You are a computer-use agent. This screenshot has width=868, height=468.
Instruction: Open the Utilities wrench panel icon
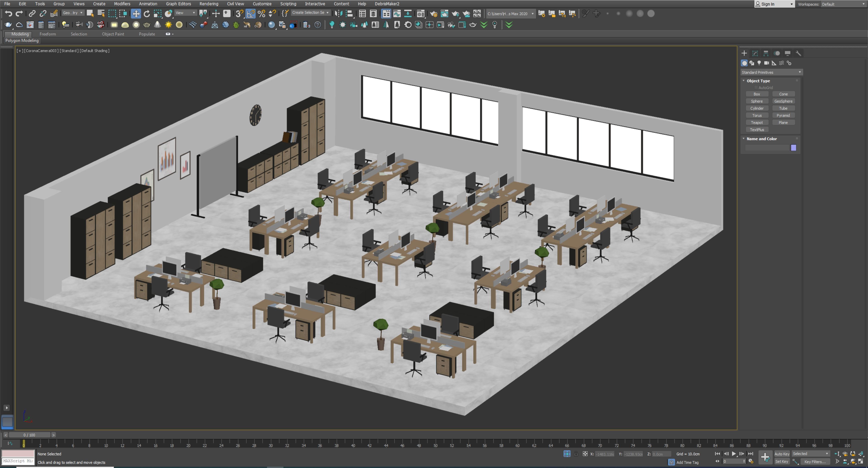[x=798, y=53]
